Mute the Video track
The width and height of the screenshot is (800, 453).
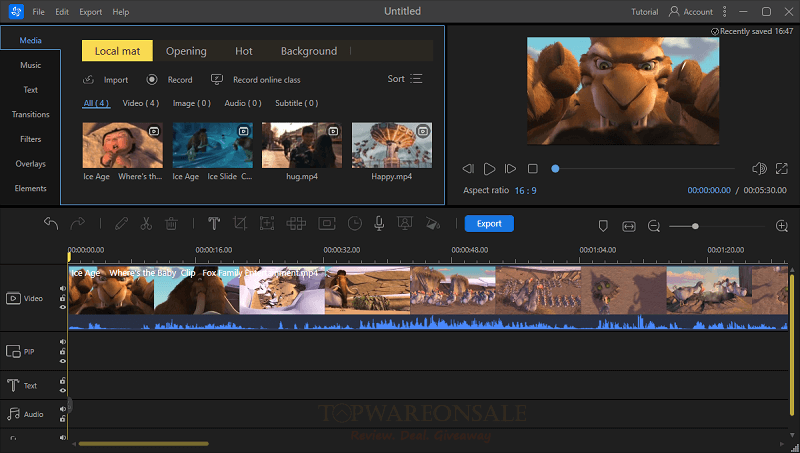pos(63,289)
